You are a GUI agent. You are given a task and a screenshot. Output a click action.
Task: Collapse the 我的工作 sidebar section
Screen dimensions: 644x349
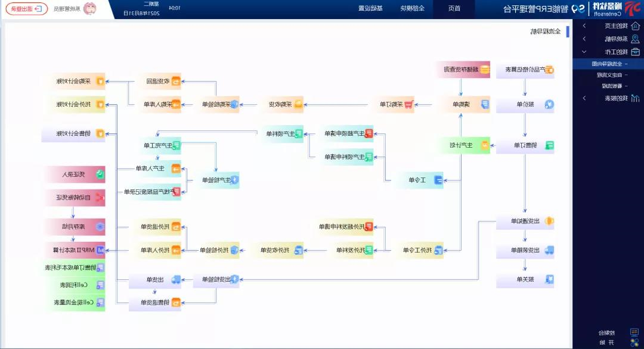tap(584, 52)
